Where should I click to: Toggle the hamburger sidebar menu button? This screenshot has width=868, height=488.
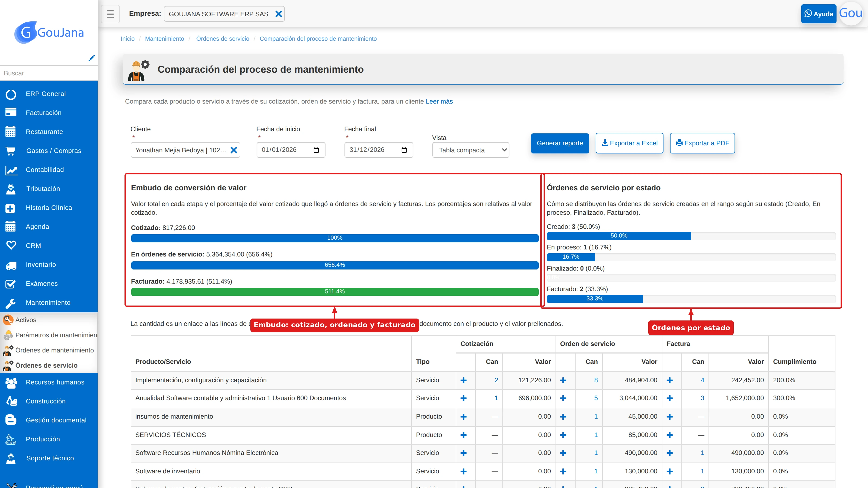(x=110, y=14)
